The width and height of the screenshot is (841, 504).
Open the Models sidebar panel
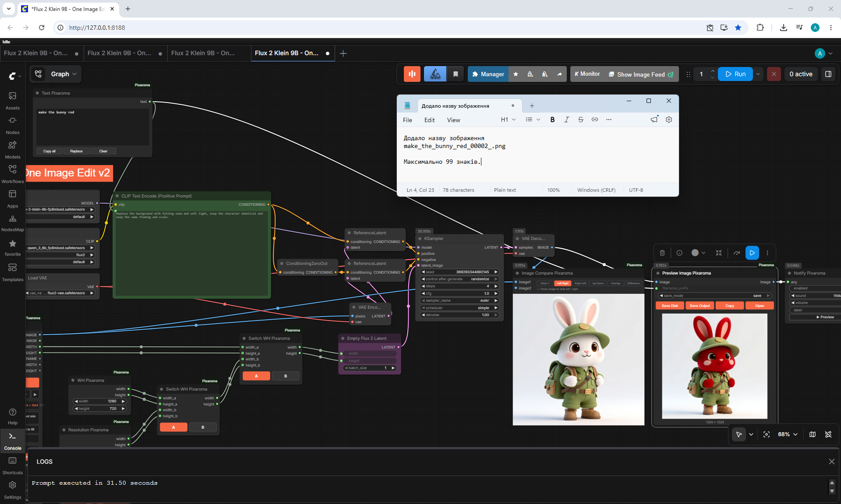tap(13, 150)
